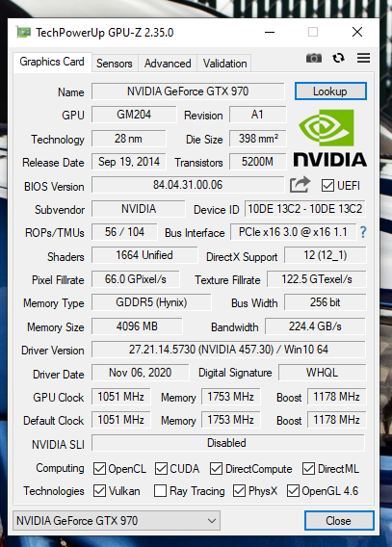Click the Name field NVIDIA GeForce GTX 970
Viewport: 392px width, 547px height.
coord(188,91)
